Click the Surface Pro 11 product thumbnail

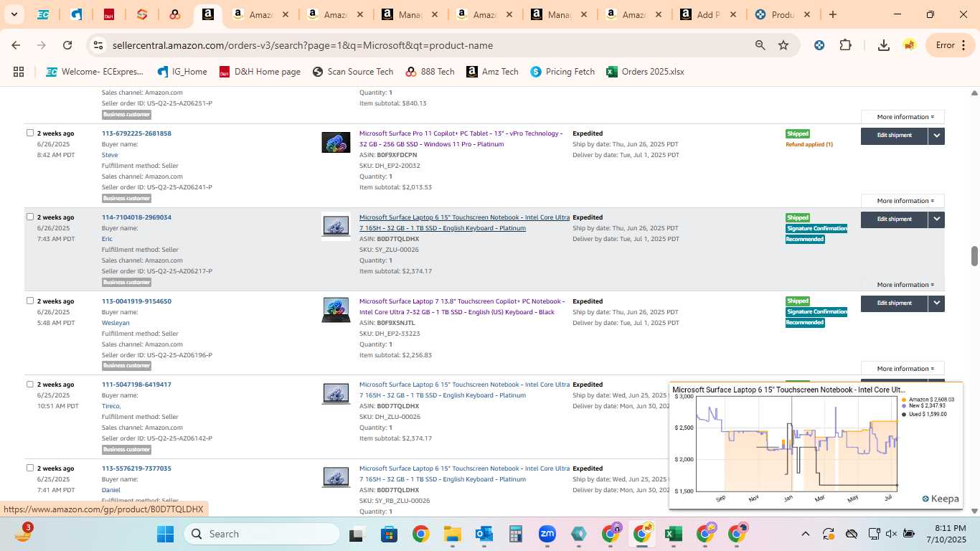(x=336, y=143)
